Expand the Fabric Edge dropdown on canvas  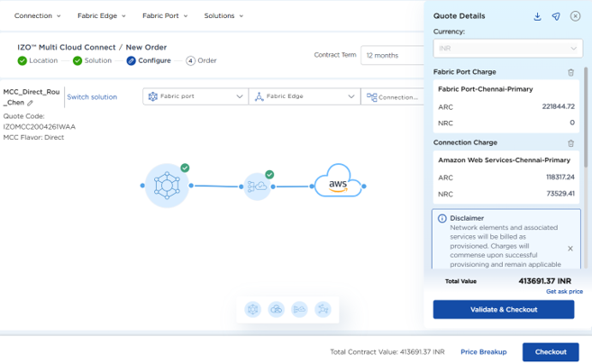305,96
